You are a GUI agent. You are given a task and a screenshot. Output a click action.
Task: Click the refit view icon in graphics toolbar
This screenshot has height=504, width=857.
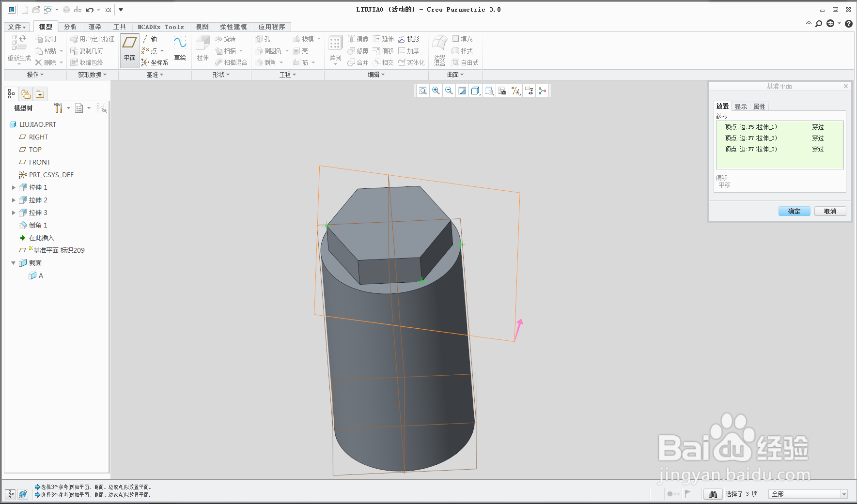coord(423,91)
